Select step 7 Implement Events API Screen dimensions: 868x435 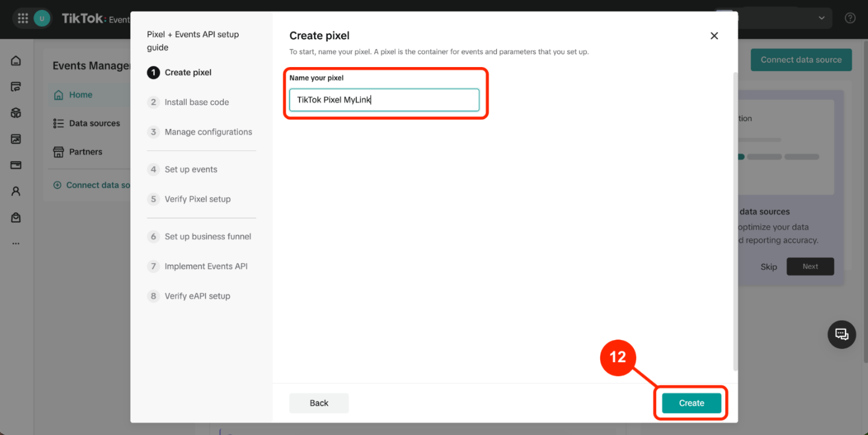click(198, 266)
